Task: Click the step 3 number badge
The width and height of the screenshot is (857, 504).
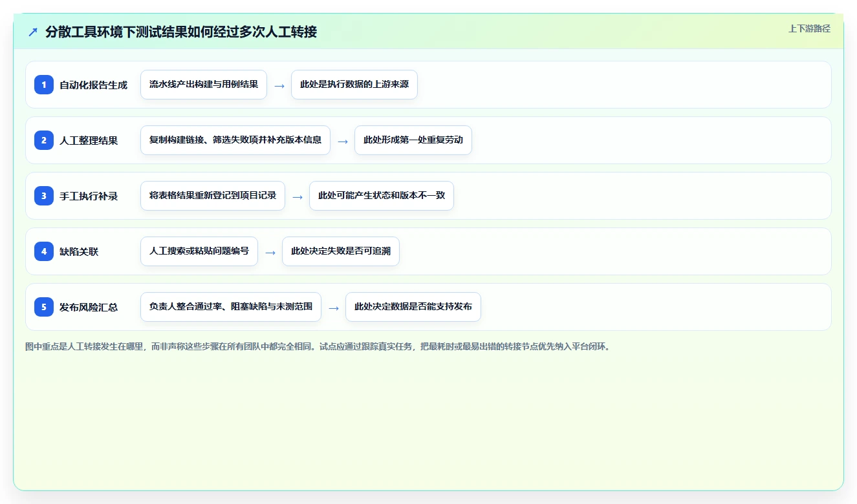Action: tap(44, 196)
